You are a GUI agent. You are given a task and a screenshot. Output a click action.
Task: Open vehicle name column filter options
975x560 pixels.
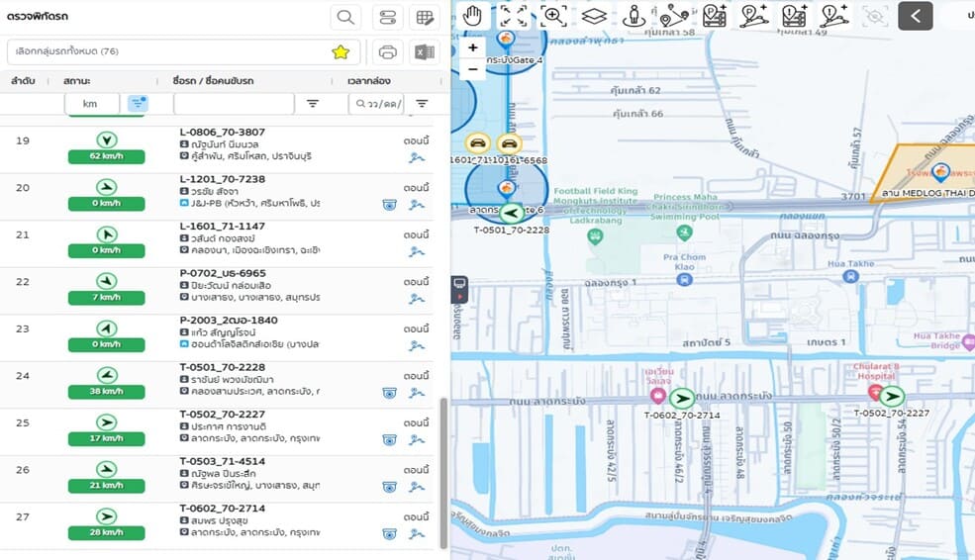(x=313, y=104)
